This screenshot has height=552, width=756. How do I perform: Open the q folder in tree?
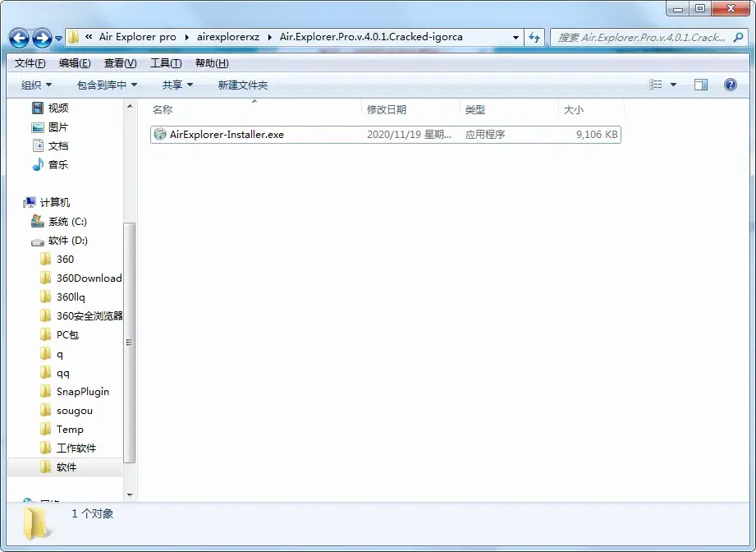point(59,354)
